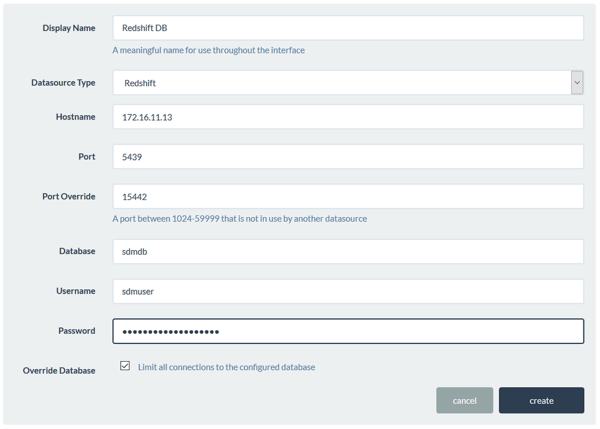This screenshot has width=600, height=429.
Task: Select the Username field with sdmuser
Action: (348, 291)
